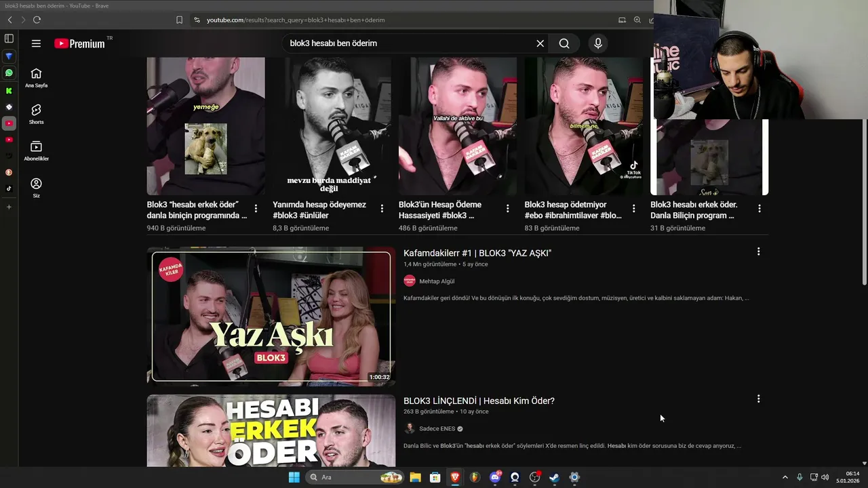
Task: Open Shorts from the sidebar
Action: tap(36, 115)
